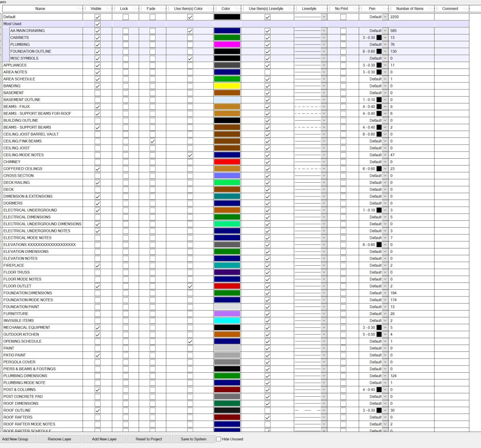Click Save to System button
The height and width of the screenshot is (448, 481).
194,439
